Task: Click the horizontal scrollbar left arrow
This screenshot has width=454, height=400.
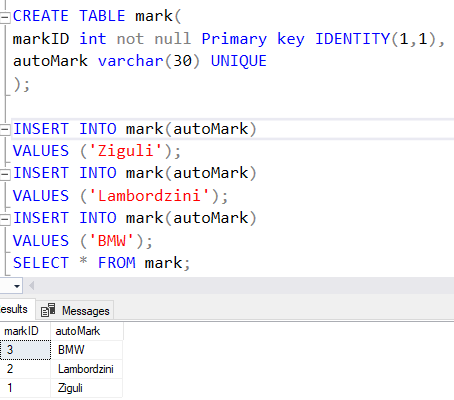Action: (x=32, y=286)
